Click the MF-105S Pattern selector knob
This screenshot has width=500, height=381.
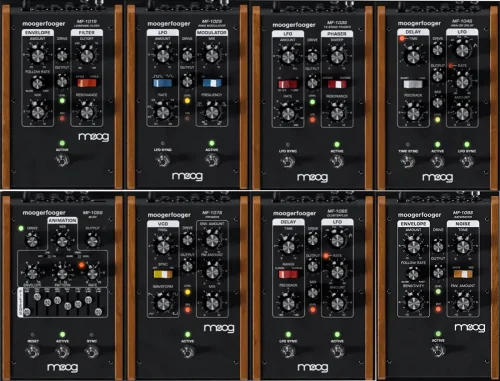62,274
